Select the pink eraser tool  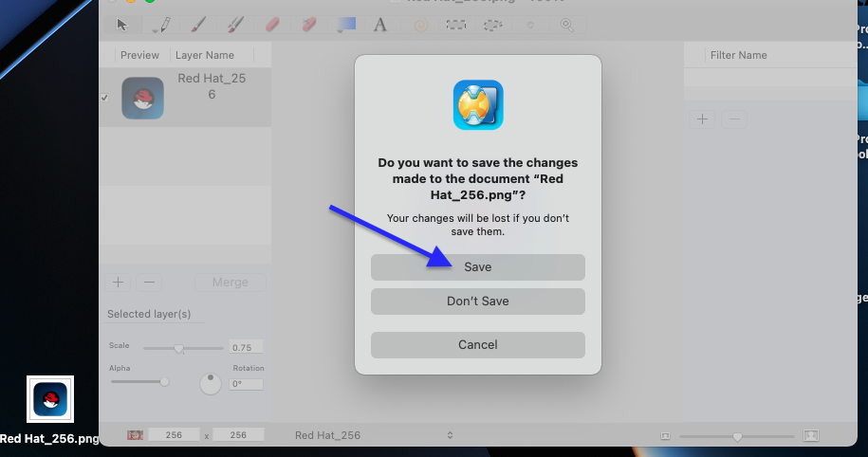coord(272,25)
